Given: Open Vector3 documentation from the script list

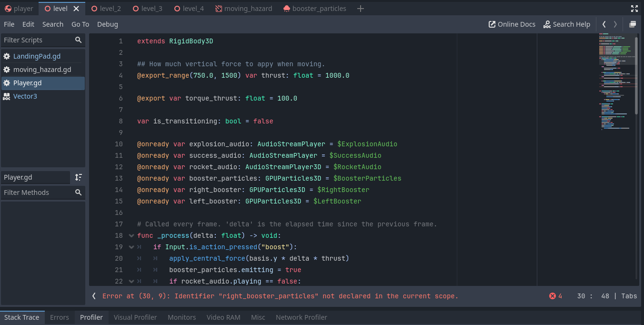Looking at the screenshot, I should pos(25,96).
